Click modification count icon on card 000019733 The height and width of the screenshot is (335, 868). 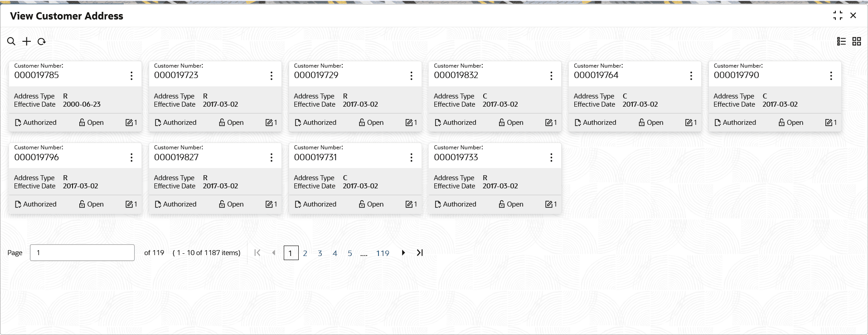click(549, 204)
